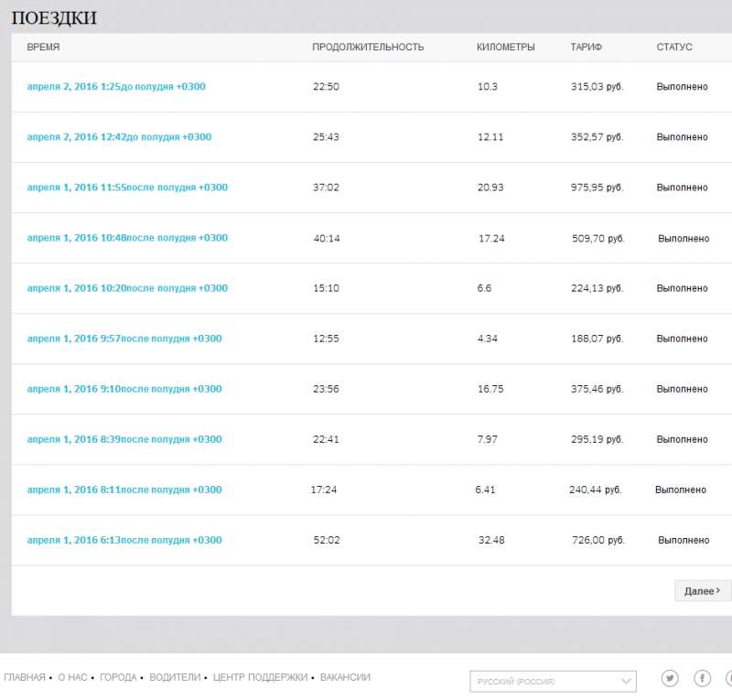Open trip апреля 1, 2016 8:11
Image resolution: width=732 pixels, height=700 pixels.
pyautogui.click(x=124, y=490)
